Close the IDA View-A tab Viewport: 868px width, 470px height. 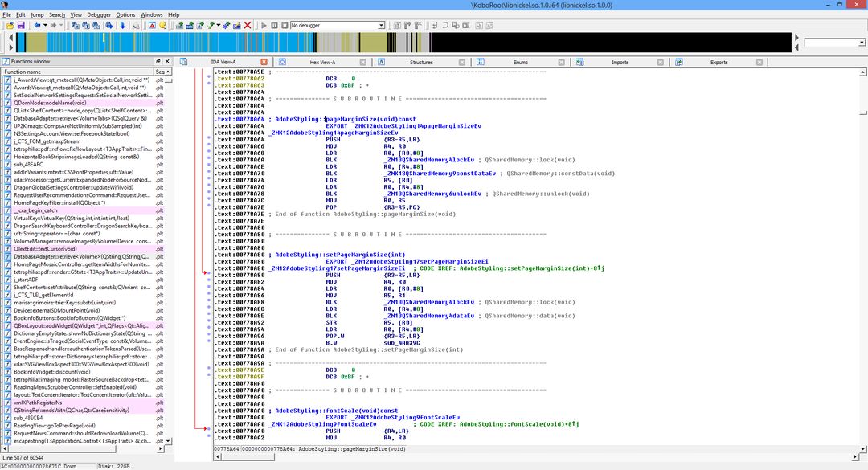point(264,62)
